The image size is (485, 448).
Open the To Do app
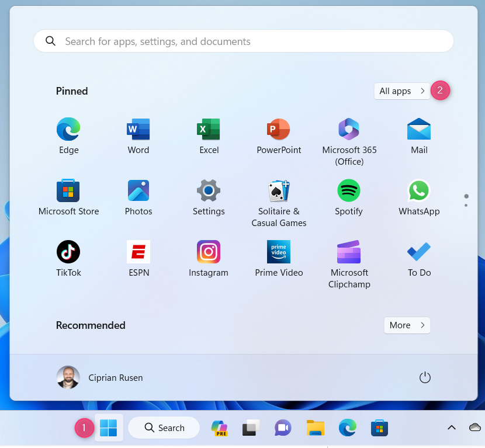(419, 259)
